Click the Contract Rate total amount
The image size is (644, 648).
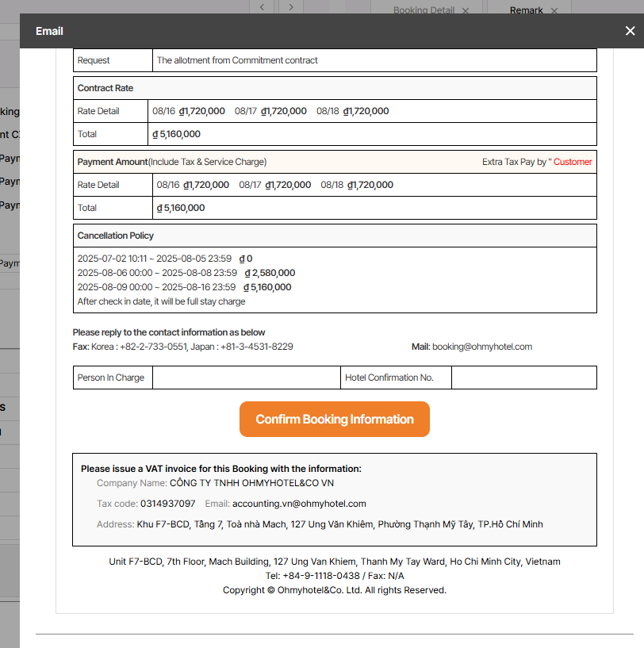click(x=176, y=134)
